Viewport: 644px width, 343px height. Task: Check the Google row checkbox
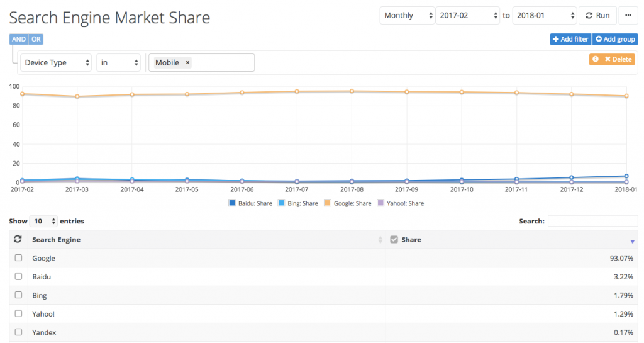coord(18,258)
